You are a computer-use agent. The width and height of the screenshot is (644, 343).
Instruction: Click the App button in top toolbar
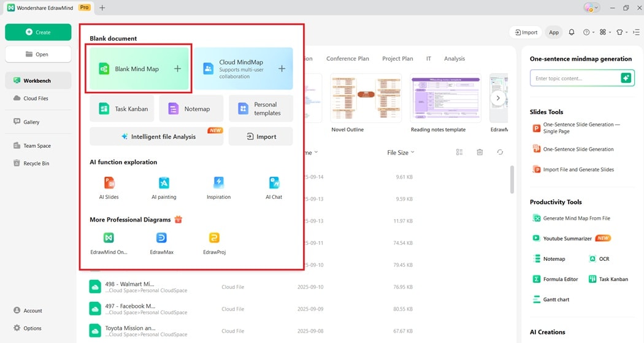(554, 32)
